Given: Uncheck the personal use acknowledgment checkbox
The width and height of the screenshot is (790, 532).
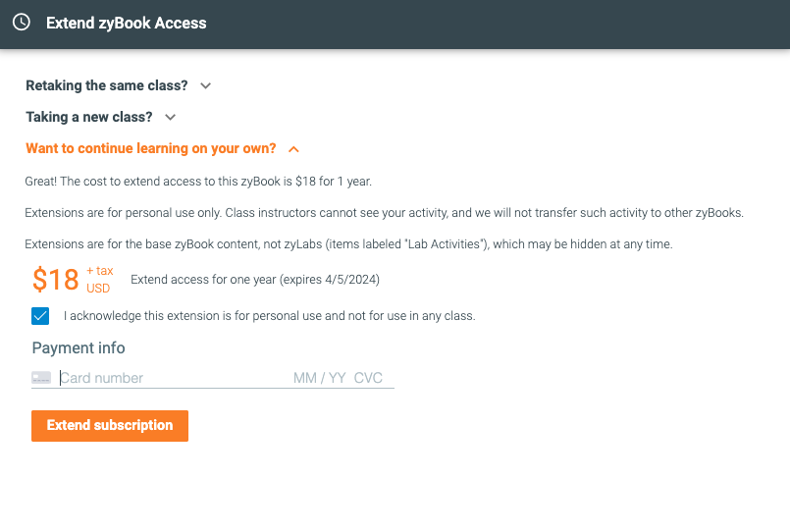Looking at the screenshot, I should [x=40, y=316].
